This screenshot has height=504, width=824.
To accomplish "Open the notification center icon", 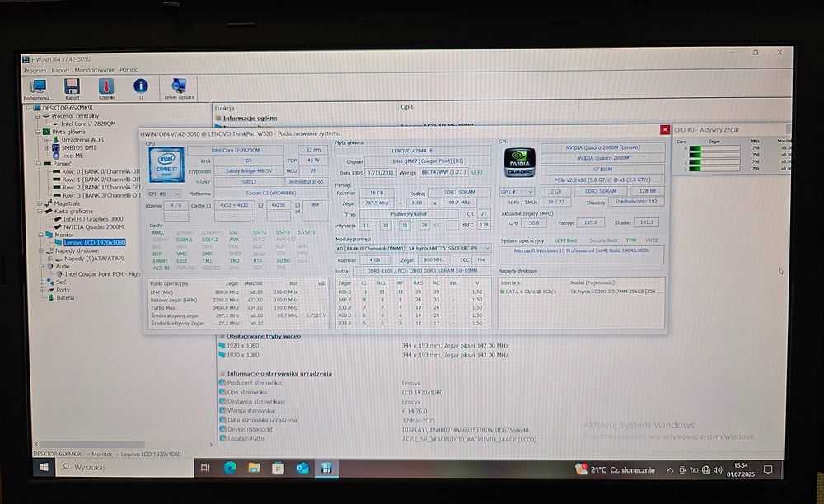I will 768,470.
